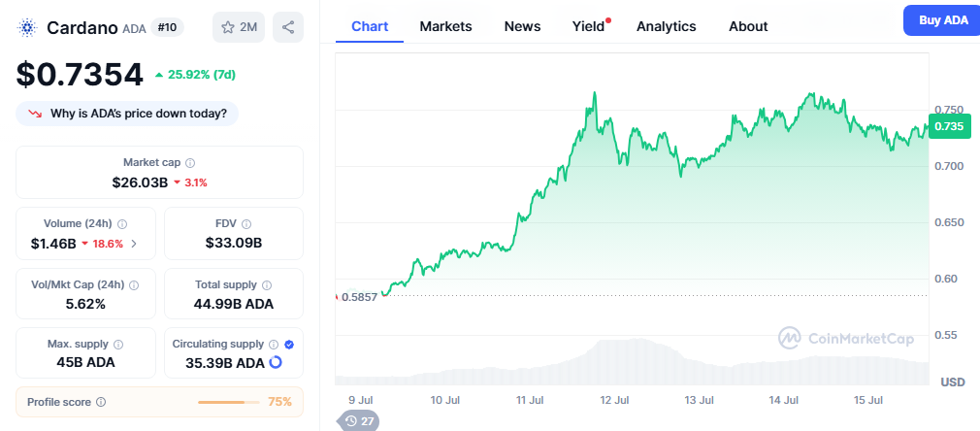This screenshot has height=431, width=980.
Task: Click the Market cap info icon
Action: (190, 163)
